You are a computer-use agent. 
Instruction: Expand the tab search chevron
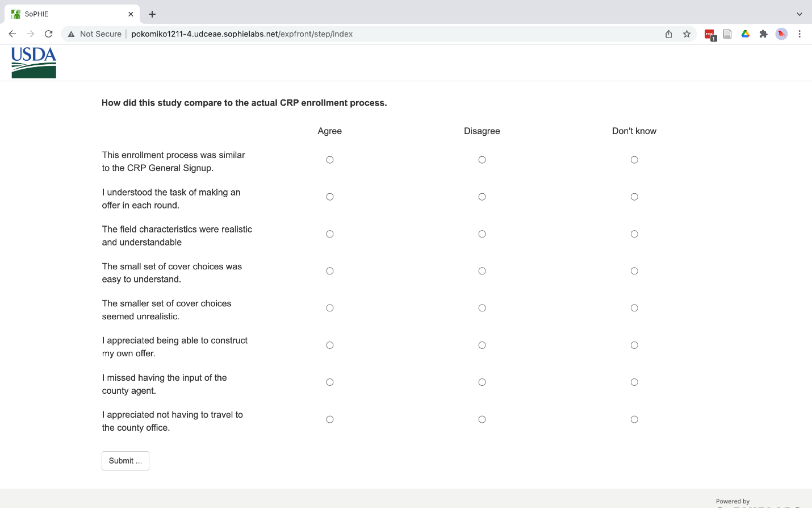[799, 14]
